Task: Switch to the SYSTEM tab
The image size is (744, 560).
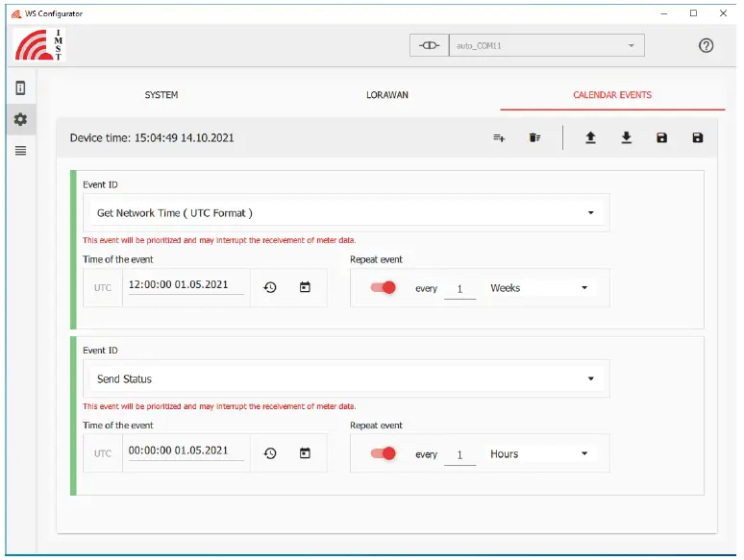Action: tap(161, 95)
